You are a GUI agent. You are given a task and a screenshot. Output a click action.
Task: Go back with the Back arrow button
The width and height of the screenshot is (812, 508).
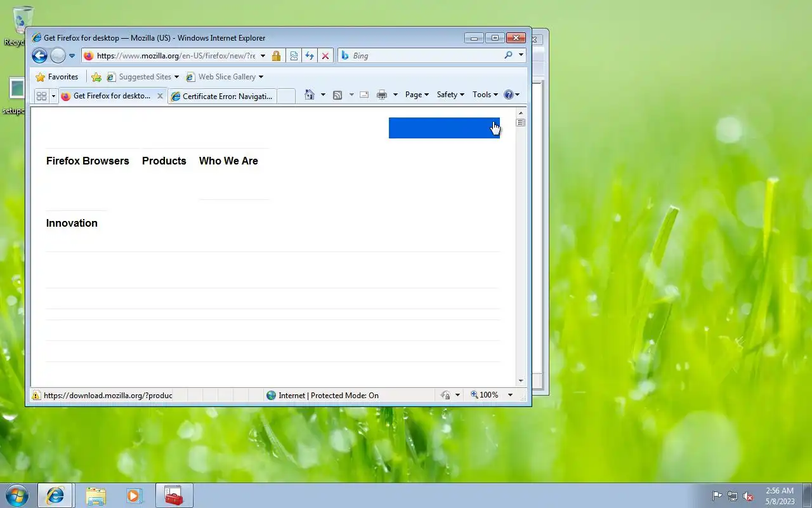[x=39, y=56]
